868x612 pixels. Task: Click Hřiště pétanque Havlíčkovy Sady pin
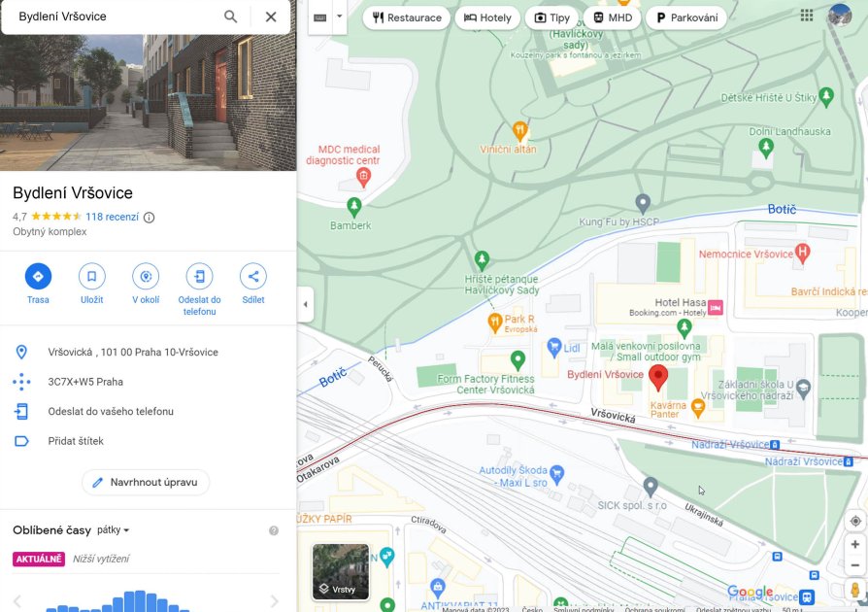pos(482,259)
